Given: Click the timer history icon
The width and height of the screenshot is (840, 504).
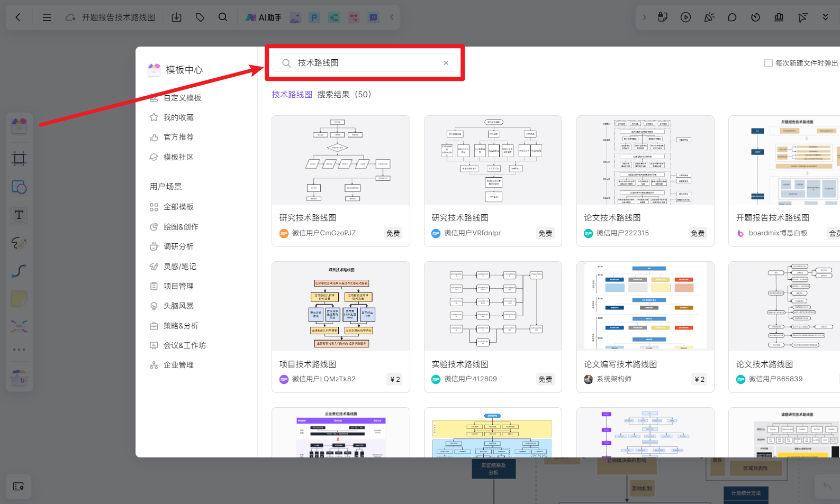Looking at the screenshot, I should [x=756, y=17].
